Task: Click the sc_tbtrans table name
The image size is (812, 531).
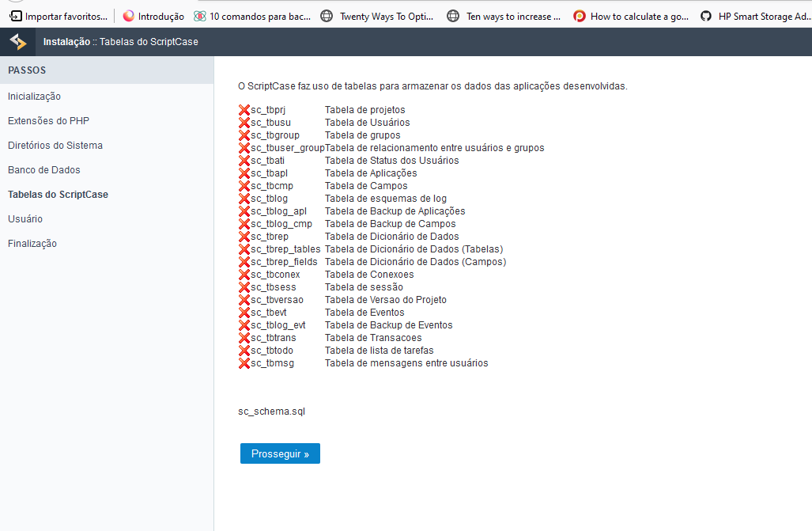Action: pos(274,338)
